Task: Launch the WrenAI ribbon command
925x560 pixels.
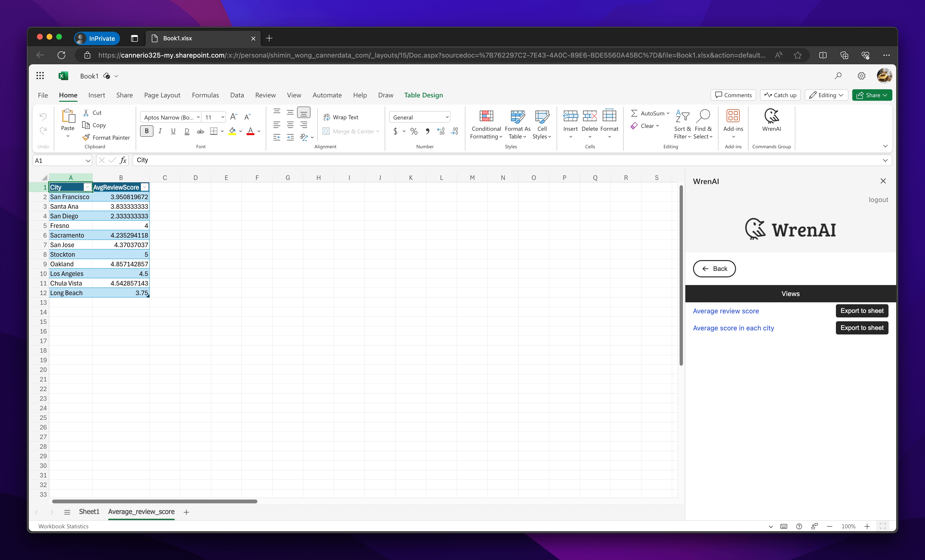Action: (772, 120)
